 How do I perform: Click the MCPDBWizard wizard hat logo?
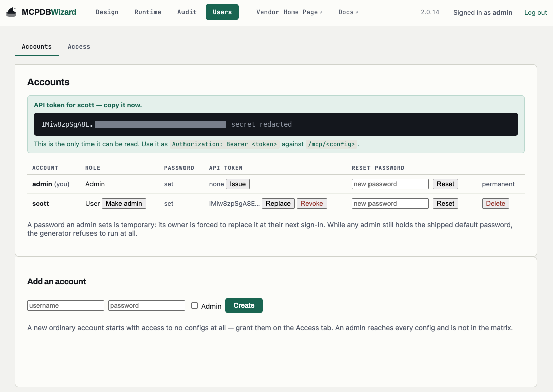coord(11,12)
